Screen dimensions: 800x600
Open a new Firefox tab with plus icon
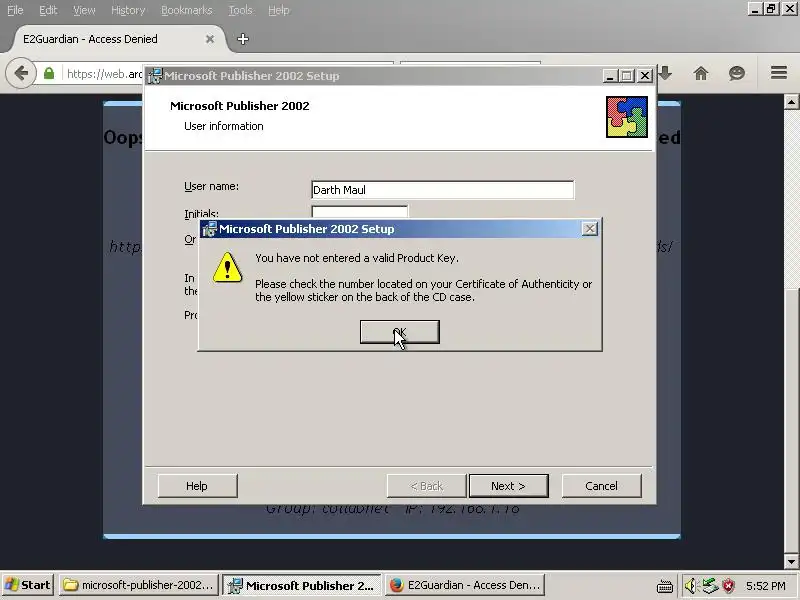243,39
